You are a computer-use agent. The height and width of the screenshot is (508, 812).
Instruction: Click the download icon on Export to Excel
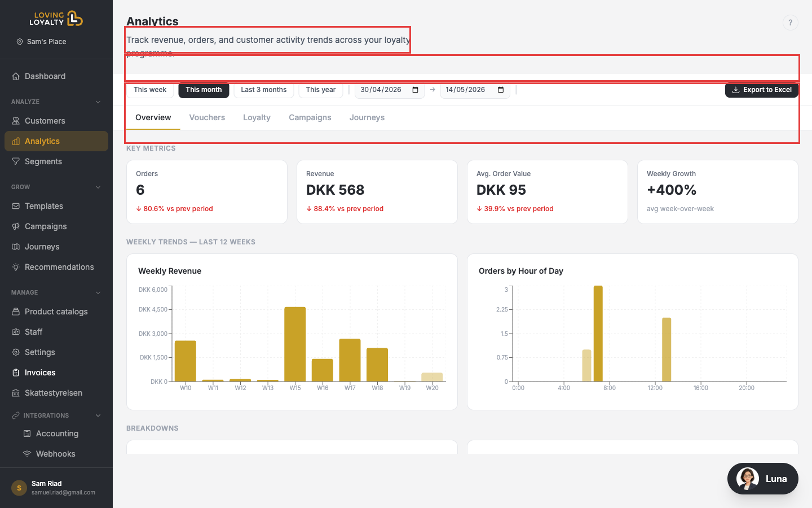(736, 90)
